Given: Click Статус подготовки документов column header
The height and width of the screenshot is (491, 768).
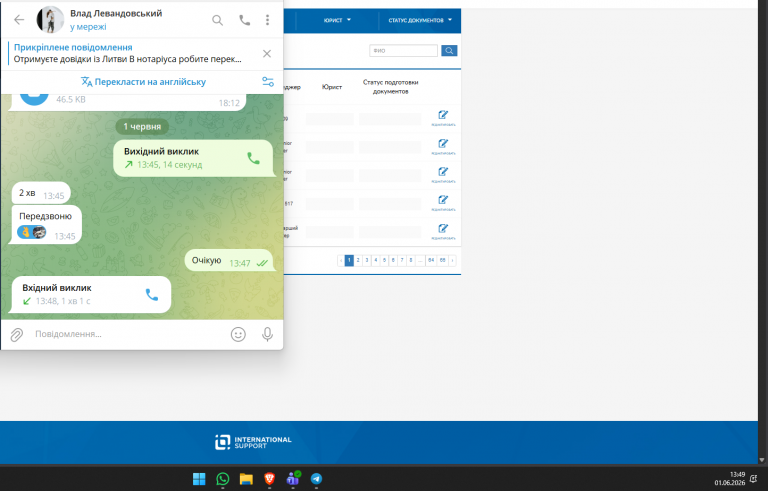Looking at the screenshot, I should (390, 87).
